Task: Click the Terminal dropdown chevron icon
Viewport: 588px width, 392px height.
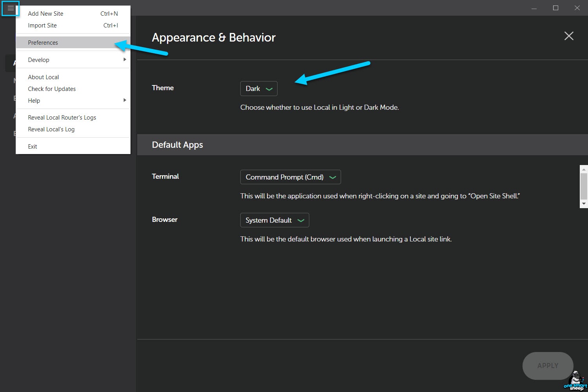Action: [x=333, y=177]
